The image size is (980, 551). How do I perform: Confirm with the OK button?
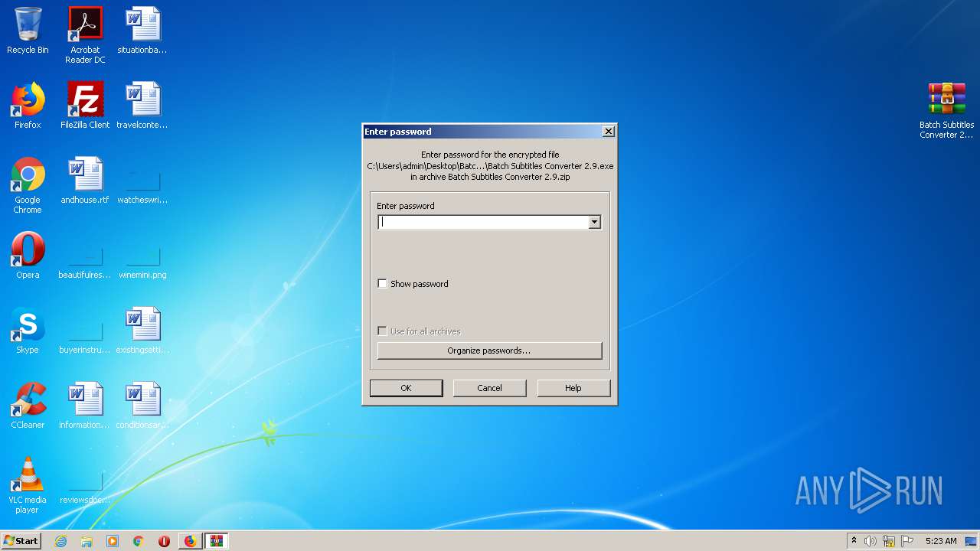406,388
